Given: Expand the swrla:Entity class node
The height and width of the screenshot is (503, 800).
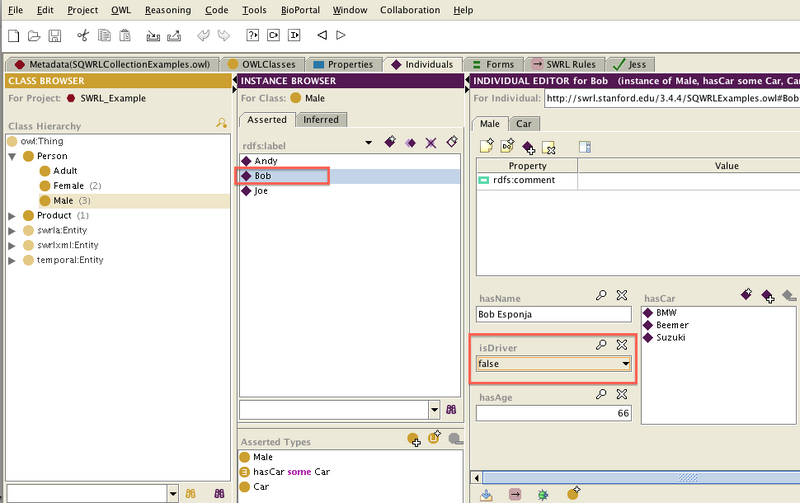Looking at the screenshot, I should pyautogui.click(x=12, y=231).
